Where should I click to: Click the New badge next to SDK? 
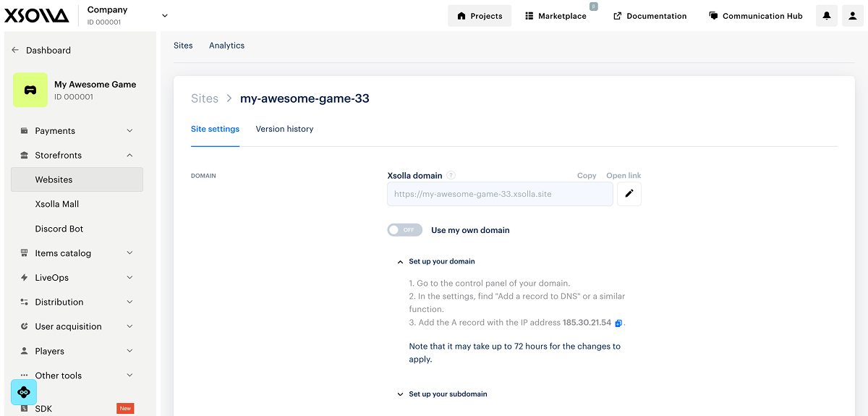[125, 409]
